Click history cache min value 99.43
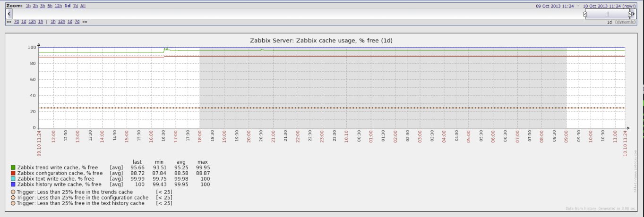This screenshot has width=644, height=217. pyautogui.click(x=159, y=184)
